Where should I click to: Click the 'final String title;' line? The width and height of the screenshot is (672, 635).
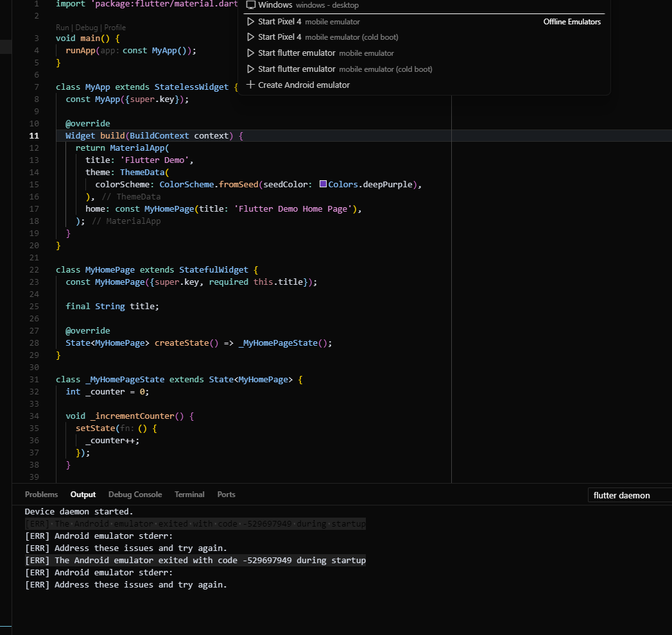pyautogui.click(x=112, y=306)
